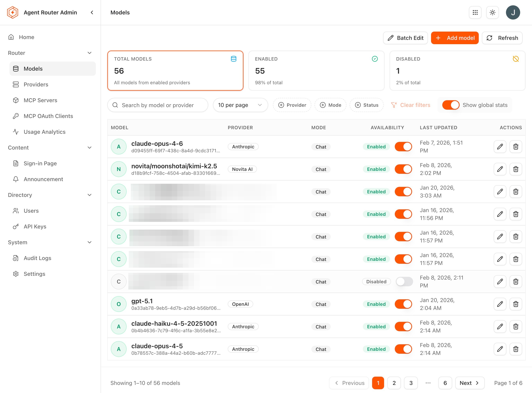Edit the claude-opus-4-5 model
Viewport: 532px width, 393px height.
click(500, 349)
